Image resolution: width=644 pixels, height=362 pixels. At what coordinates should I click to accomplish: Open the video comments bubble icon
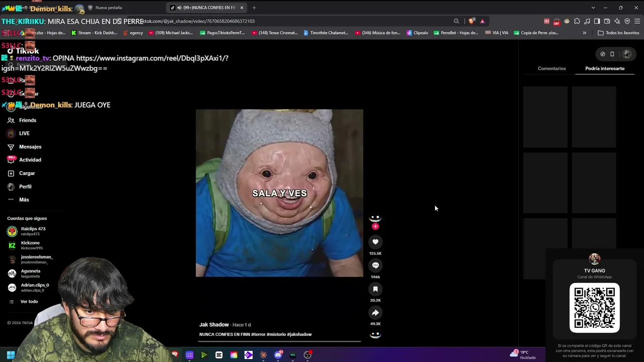pyautogui.click(x=375, y=265)
